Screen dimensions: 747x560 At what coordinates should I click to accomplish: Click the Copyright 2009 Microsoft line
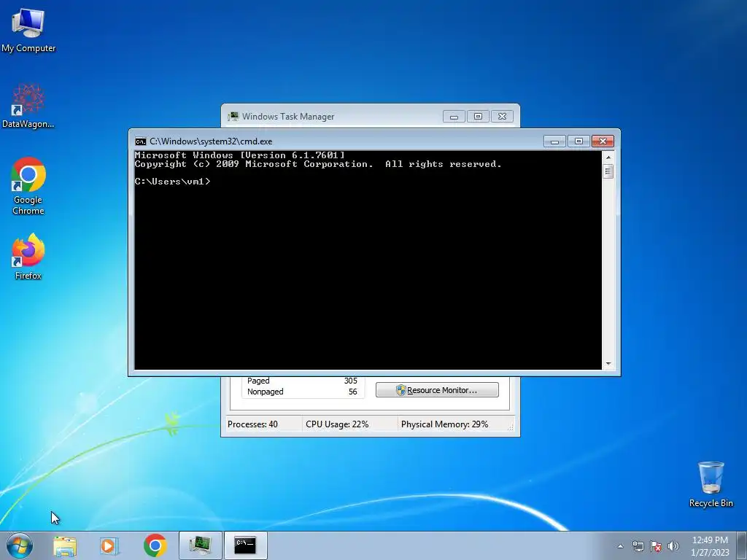click(x=318, y=164)
